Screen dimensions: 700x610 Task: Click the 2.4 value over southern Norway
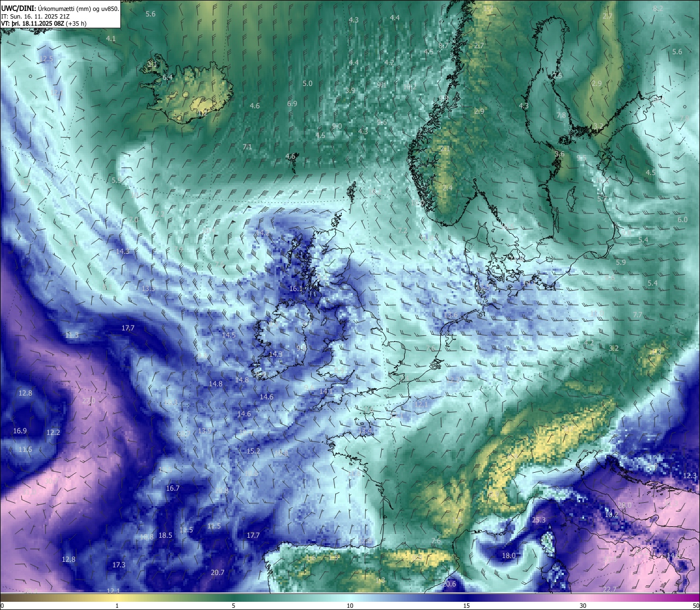pos(447,187)
